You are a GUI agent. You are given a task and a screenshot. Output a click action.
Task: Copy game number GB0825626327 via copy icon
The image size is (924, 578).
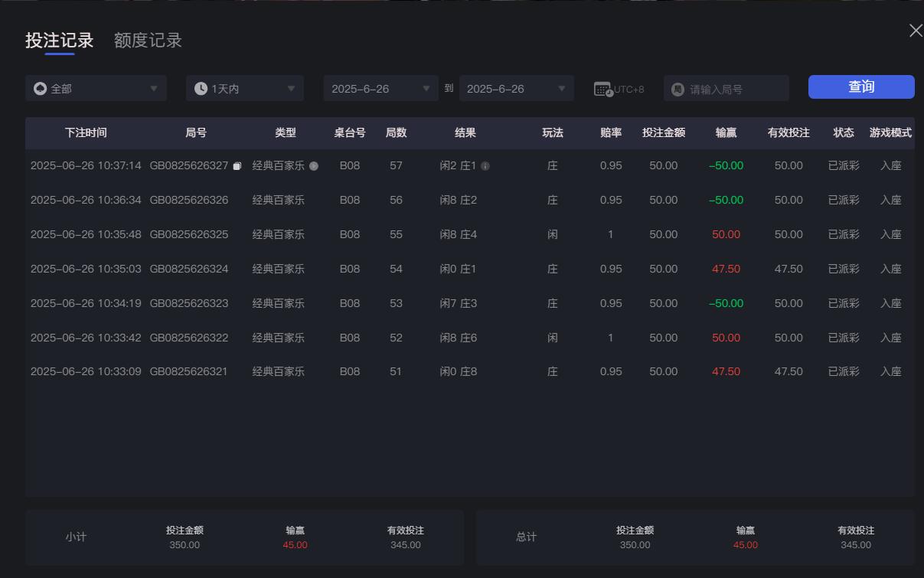coord(237,165)
